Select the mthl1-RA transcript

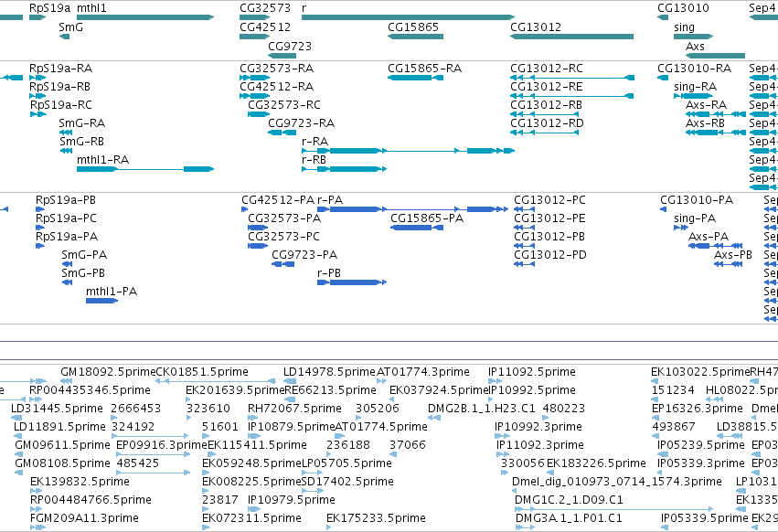145,169
